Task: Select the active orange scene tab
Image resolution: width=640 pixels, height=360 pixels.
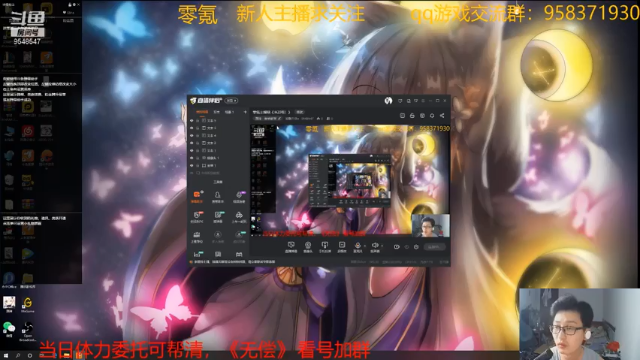Action: [x=202, y=112]
